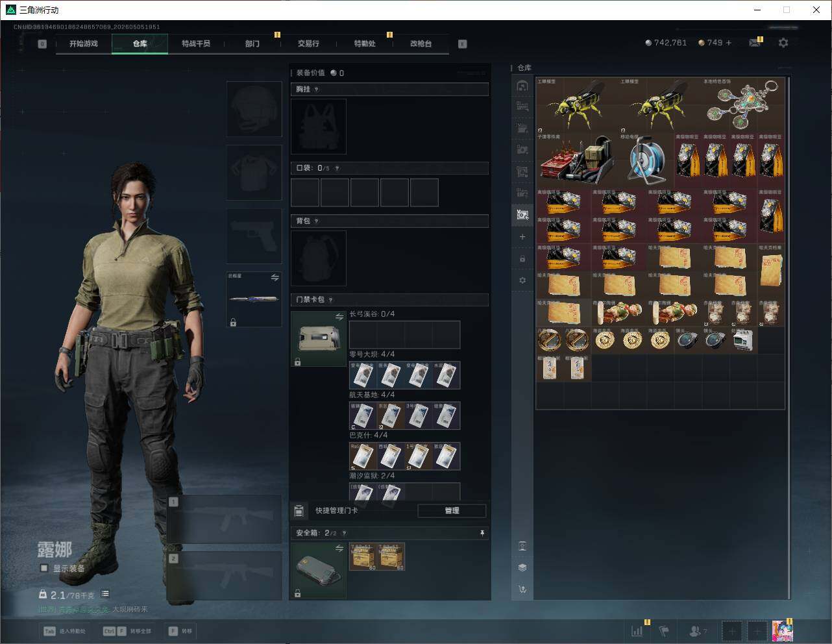Image resolution: width=832 pixels, height=644 pixels.
Task: Pin the 安全箱 safe box panel
Action: tap(482, 534)
